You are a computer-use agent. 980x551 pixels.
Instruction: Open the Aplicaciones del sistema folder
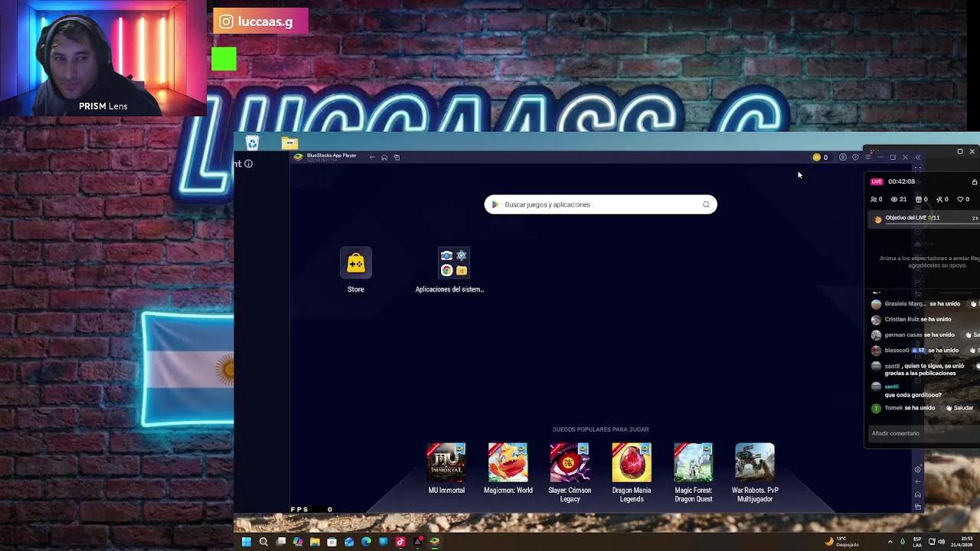click(x=454, y=262)
